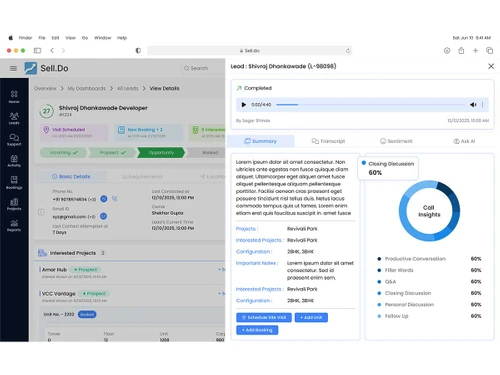Viewport: 500px width, 375px height.
Task: Go to Overview in the breadcrumb
Action: (45, 88)
